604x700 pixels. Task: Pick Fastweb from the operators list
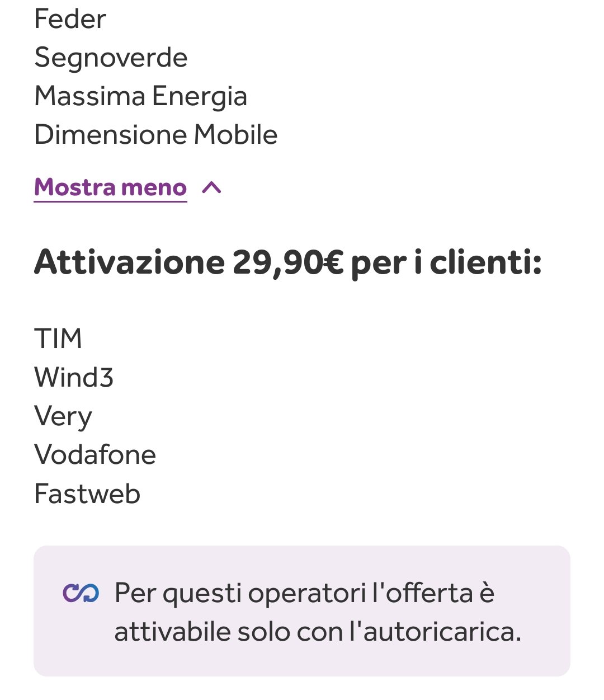(87, 494)
